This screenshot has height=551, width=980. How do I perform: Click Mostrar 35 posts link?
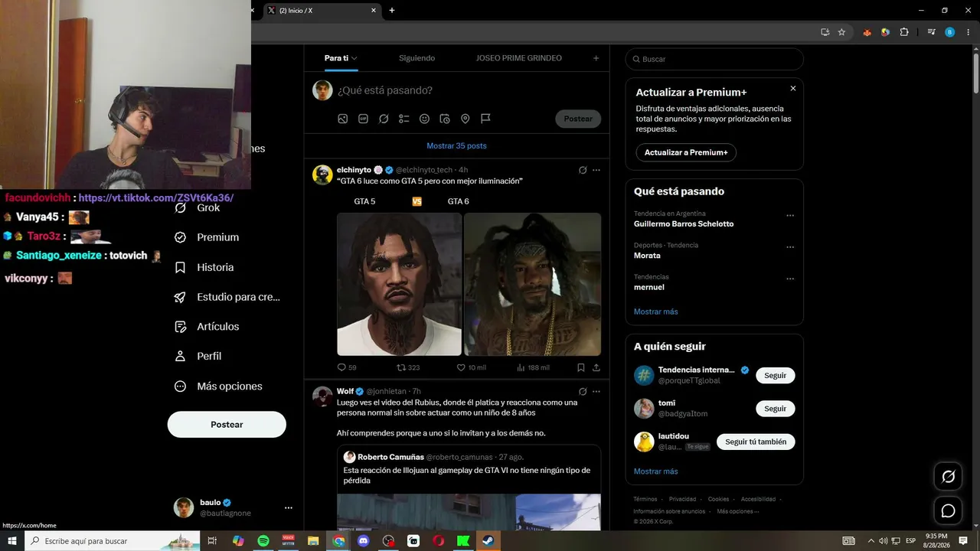click(456, 145)
